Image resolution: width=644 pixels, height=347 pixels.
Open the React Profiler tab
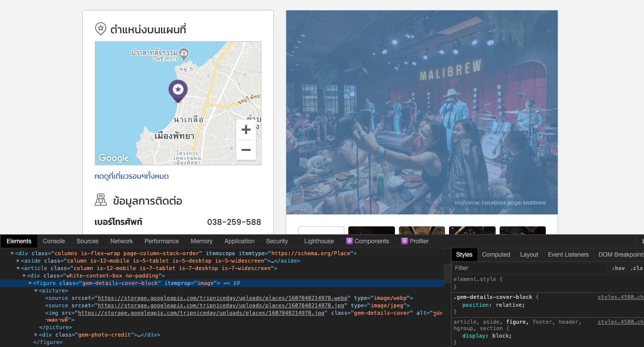tap(415, 241)
